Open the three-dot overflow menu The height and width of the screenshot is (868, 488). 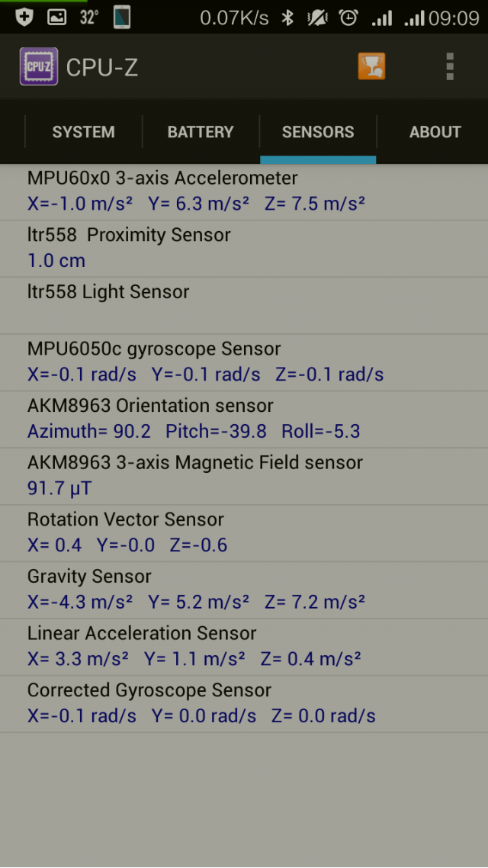pos(450,66)
